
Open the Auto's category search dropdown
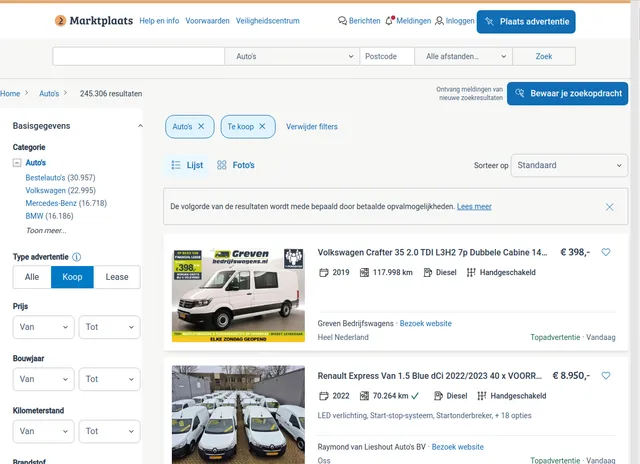[x=292, y=56]
